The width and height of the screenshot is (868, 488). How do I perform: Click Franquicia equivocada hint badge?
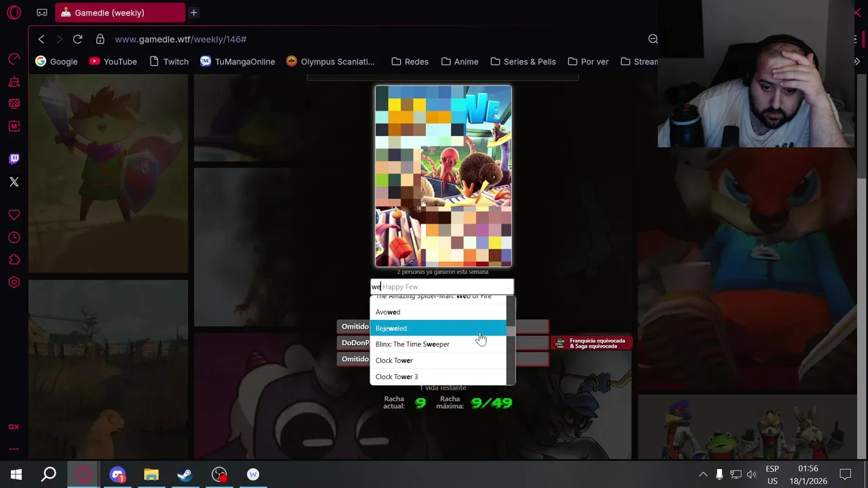(x=591, y=343)
